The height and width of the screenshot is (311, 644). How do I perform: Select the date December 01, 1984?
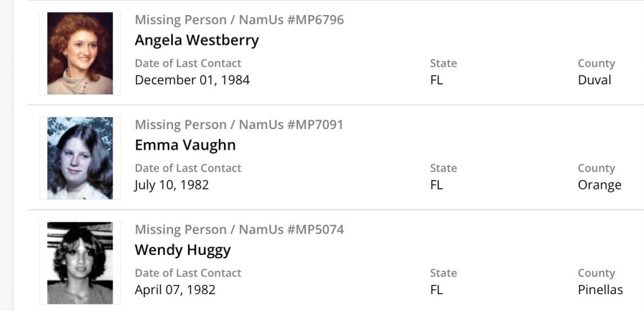[x=192, y=80]
